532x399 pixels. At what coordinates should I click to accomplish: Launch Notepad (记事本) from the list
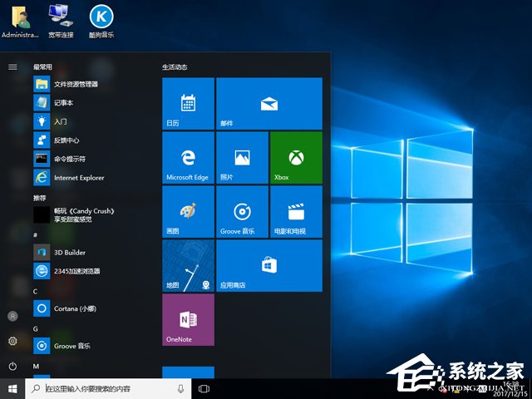click(53, 103)
